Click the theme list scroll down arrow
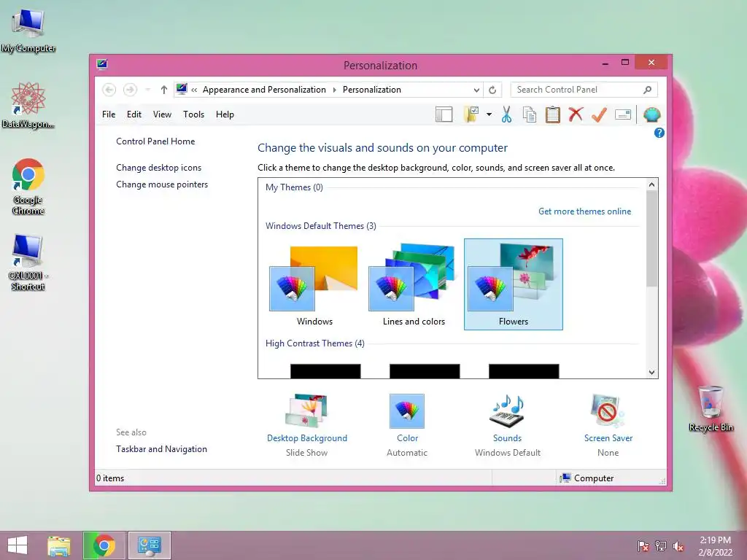Screen dimensions: 747x560 (x=651, y=373)
